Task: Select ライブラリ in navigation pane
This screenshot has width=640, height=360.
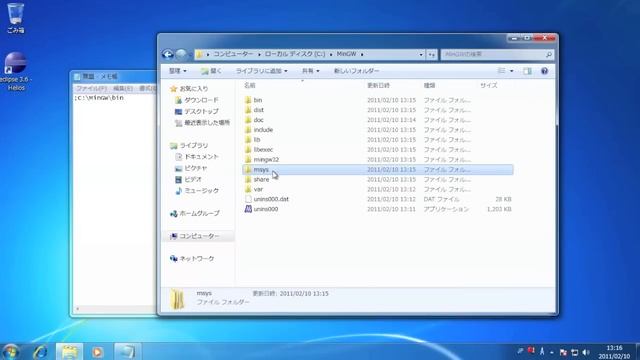Action: tap(189, 145)
